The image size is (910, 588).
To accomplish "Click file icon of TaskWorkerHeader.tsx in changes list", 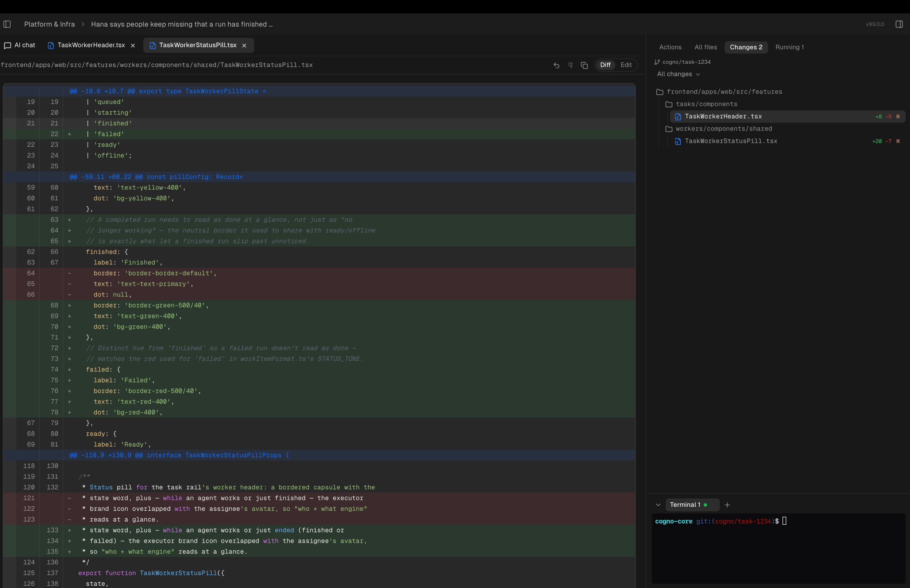I will tap(678, 117).
